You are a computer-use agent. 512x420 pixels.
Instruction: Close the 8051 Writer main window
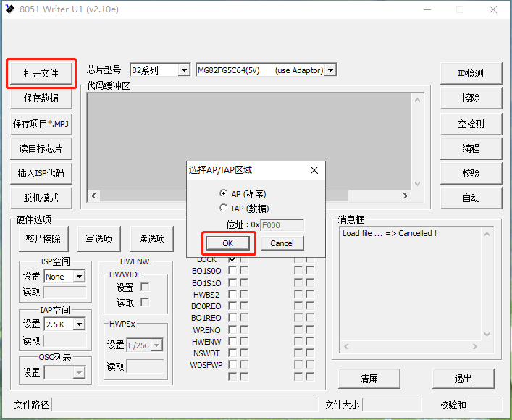(493, 9)
